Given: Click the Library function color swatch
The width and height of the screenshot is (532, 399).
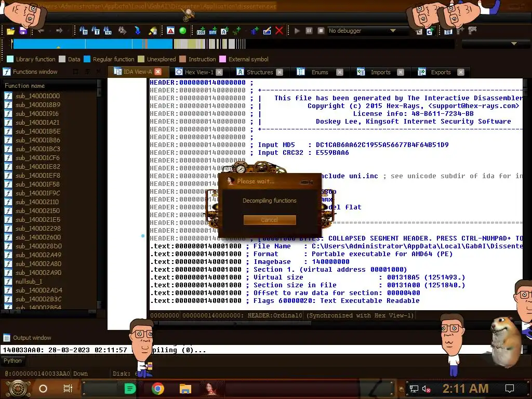Looking at the screenshot, I should (x=10, y=59).
